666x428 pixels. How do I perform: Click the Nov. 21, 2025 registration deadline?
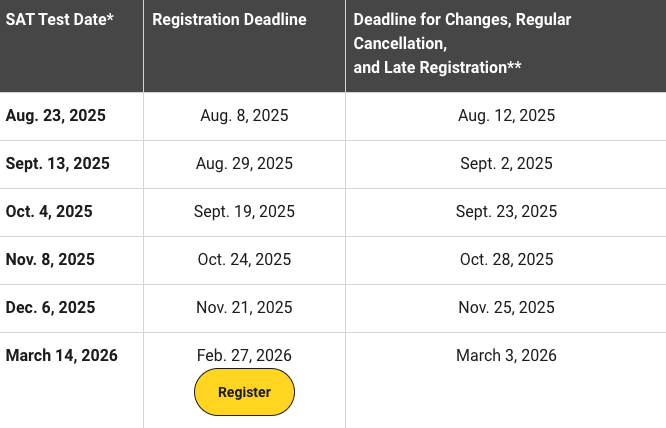click(244, 308)
